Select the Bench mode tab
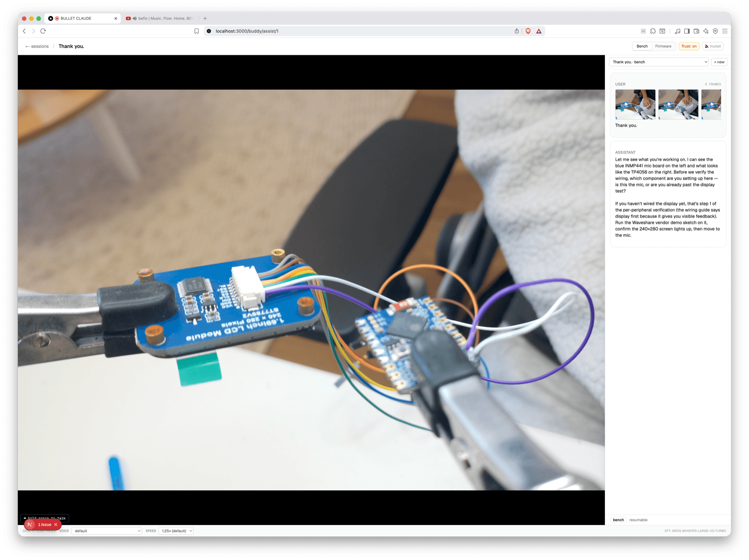The width and height of the screenshot is (749, 560). click(642, 46)
